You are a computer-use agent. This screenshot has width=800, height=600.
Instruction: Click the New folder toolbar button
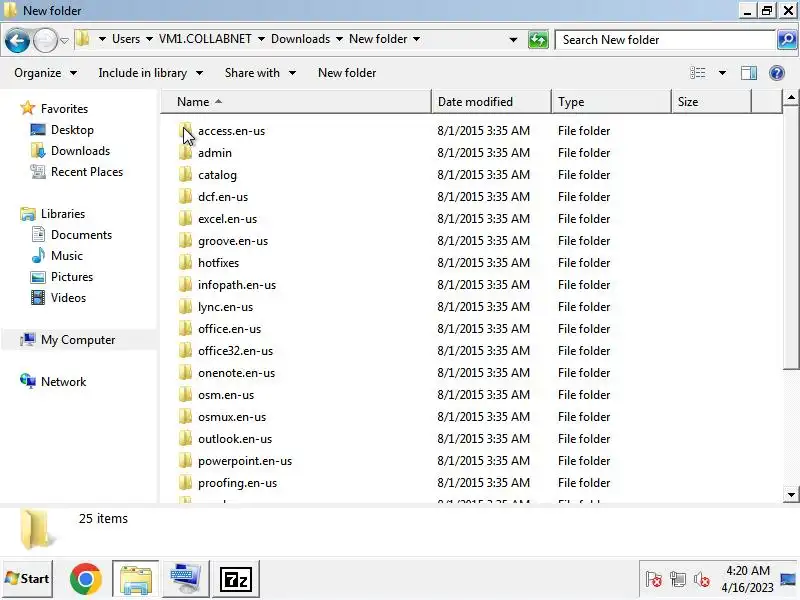347,73
